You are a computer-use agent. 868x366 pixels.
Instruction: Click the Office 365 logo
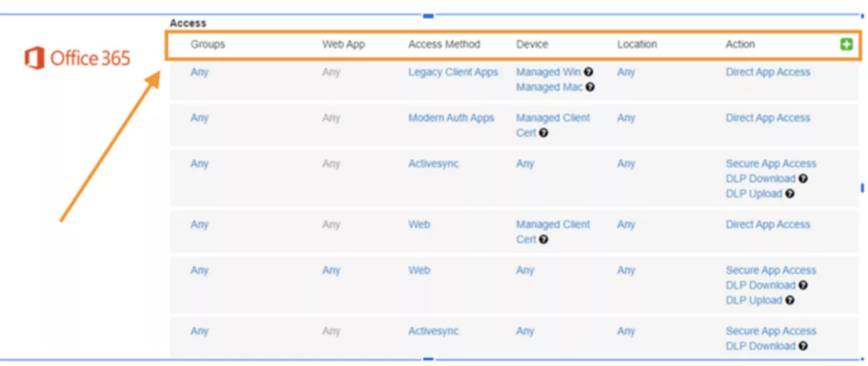[x=77, y=58]
